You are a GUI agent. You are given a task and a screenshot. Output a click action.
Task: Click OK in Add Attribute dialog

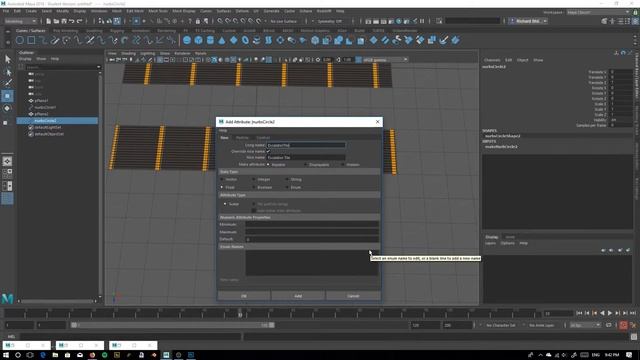coord(244,296)
